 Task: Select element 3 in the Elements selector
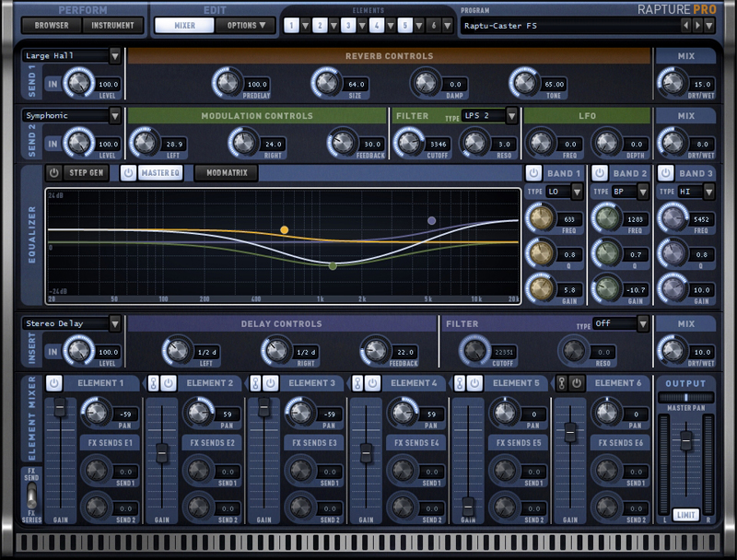pos(348,26)
